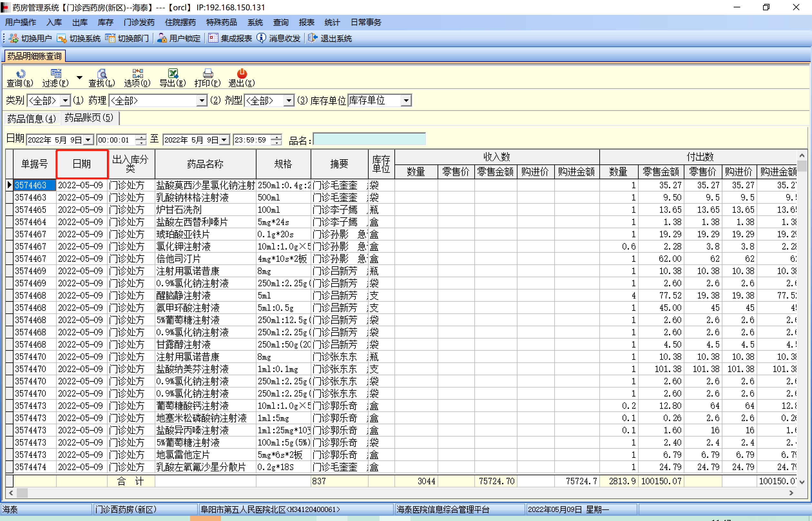Image resolution: width=812 pixels, height=521 pixels.
Task: Expand arrow next to 过滤 button
Action: (x=80, y=78)
